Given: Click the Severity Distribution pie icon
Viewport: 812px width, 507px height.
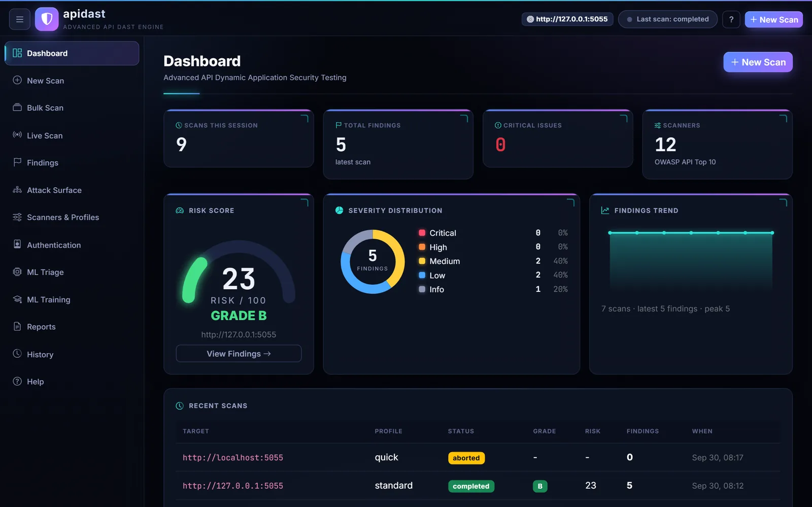Looking at the screenshot, I should point(340,211).
